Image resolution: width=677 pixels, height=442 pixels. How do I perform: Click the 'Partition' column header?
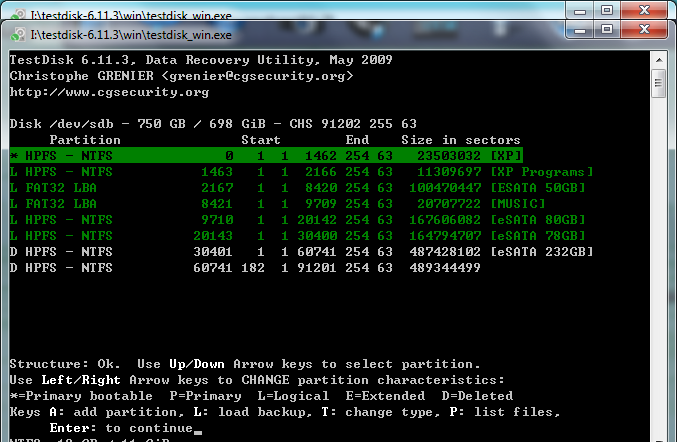tap(85, 140)
